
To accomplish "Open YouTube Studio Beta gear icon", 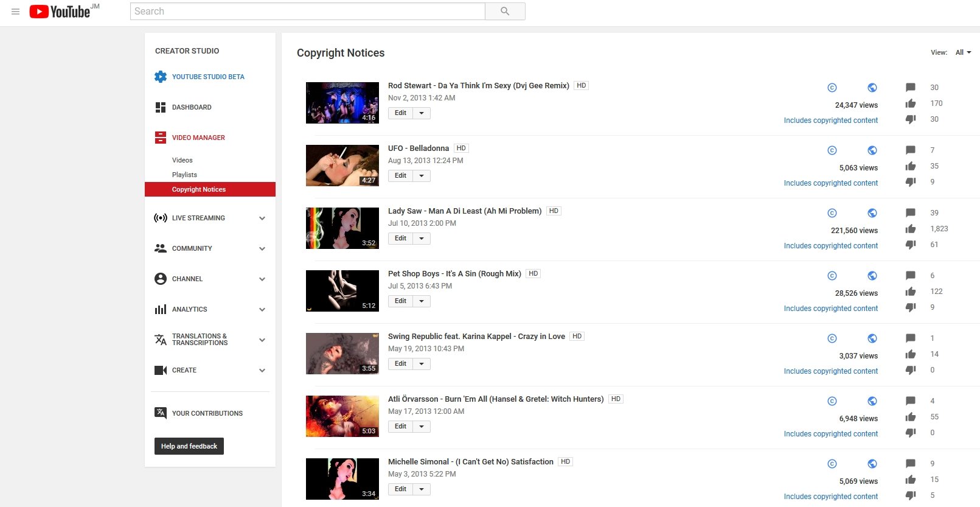I will pos(161,77).
